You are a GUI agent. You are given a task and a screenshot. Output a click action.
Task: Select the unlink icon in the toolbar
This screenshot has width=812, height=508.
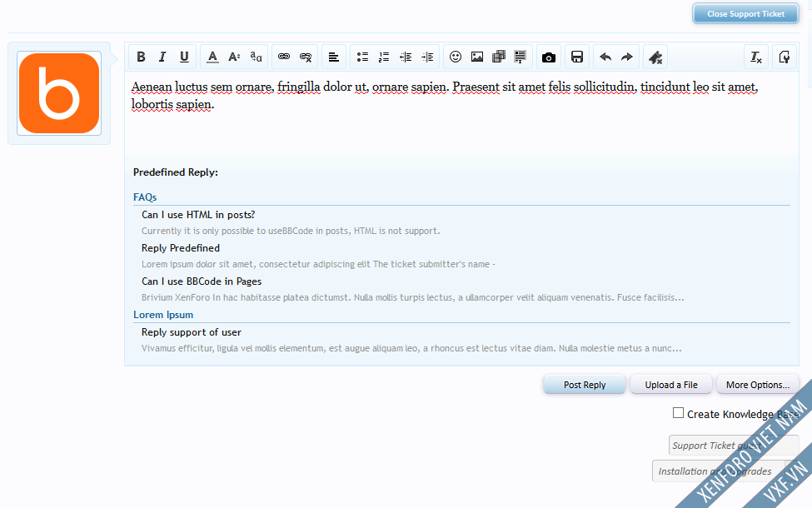[306, 57]
